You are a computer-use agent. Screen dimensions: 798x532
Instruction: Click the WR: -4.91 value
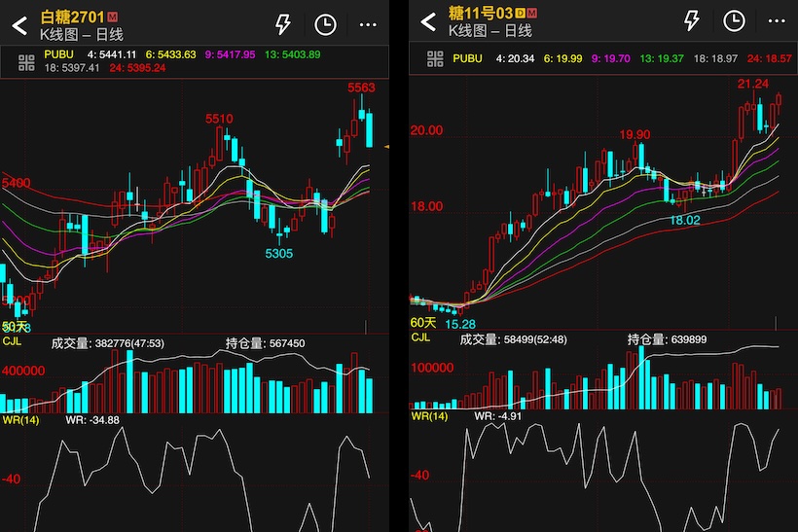coord(498,416)
